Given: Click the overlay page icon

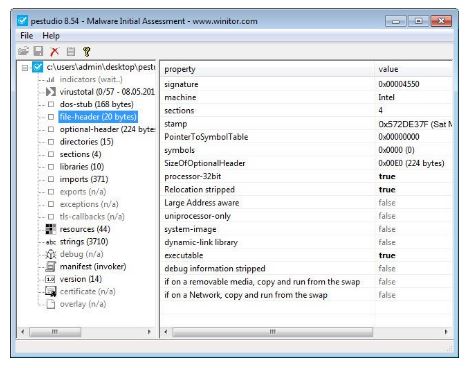Looking at the screenshot, I should [x=51, y=304].
